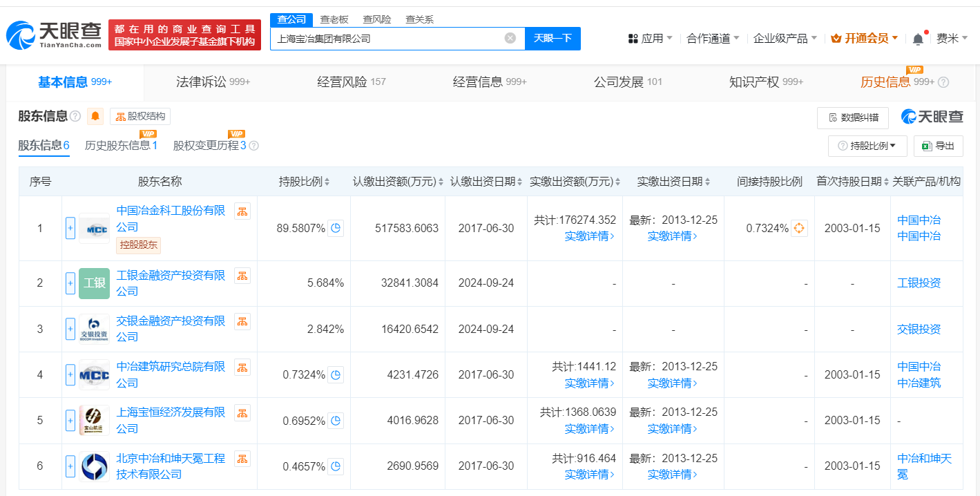The height and width of the screenshot is (496, 980).
Task: Open the 企业级产品 dropdown menu
Action: pos(785,39)
